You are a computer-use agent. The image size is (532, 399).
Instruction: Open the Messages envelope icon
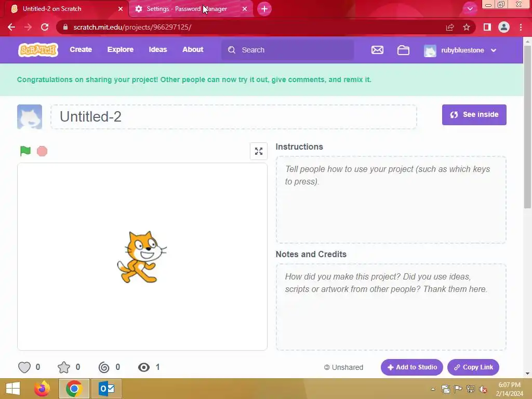click(x=377, y=50)
